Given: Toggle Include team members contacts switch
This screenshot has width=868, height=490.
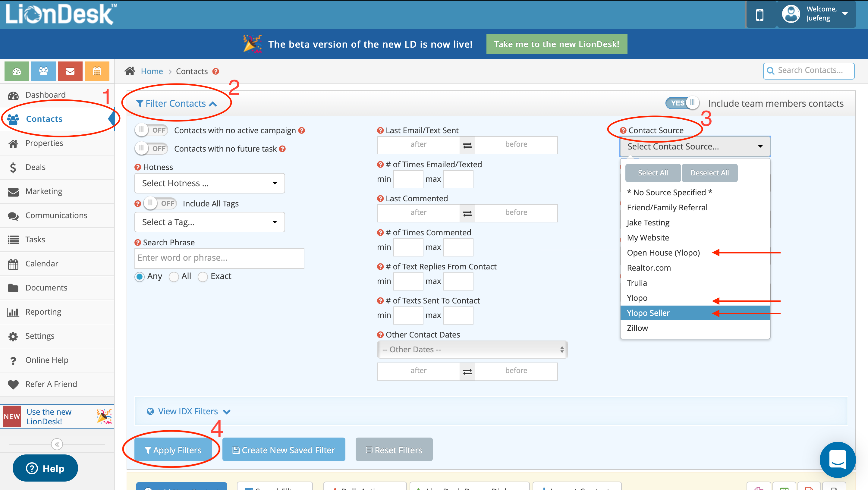Looking at the screenshot, I should point(682,103).
